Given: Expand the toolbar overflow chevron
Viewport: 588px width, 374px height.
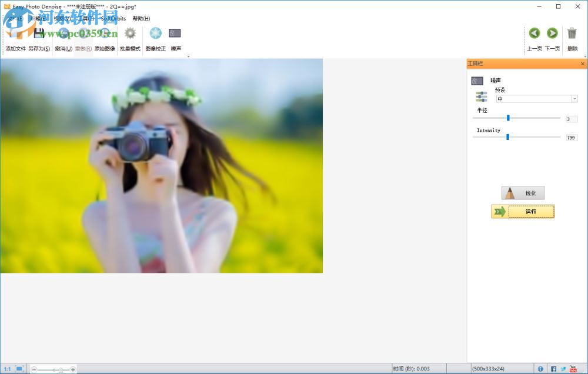Looking at the screenshot, I should point(188,55).
